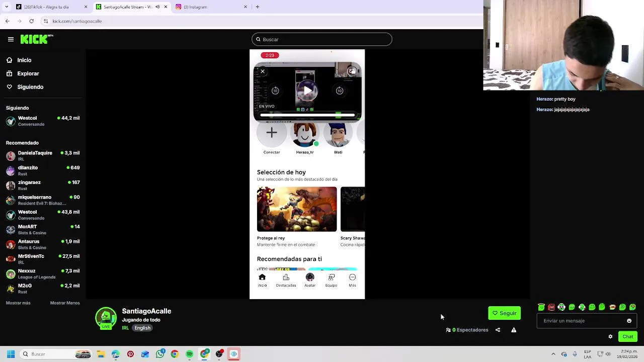Viewport: 644px width, 362px height.
Task: Click the English language tag
Action: (142, 328)
